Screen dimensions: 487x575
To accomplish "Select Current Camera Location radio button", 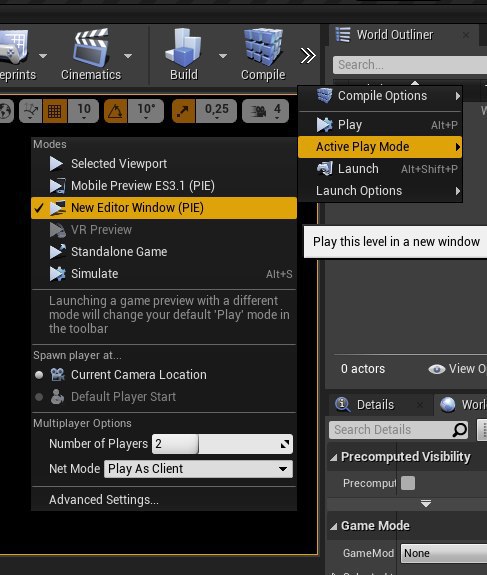I will 39,375.
